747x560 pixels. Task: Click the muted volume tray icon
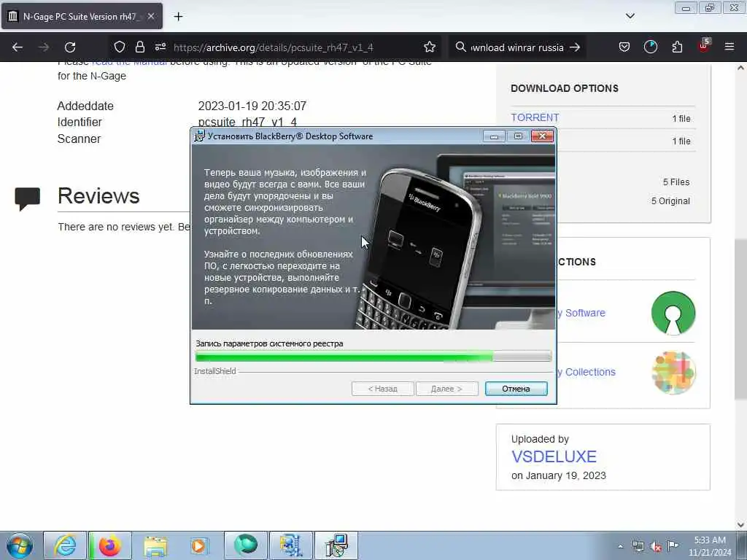point(656,547)
